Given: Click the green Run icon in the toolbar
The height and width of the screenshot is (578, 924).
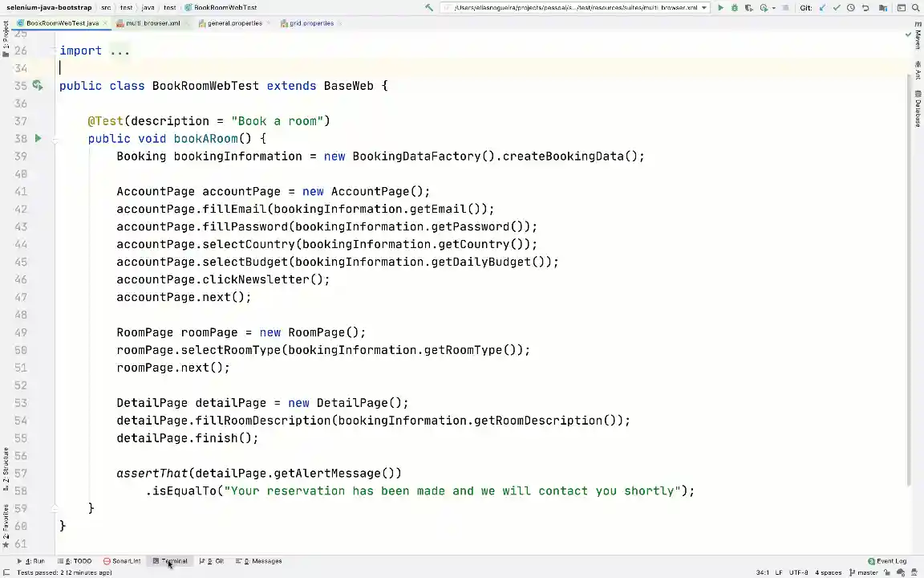Looking at the screenshot, I should (x=720, y=7).
